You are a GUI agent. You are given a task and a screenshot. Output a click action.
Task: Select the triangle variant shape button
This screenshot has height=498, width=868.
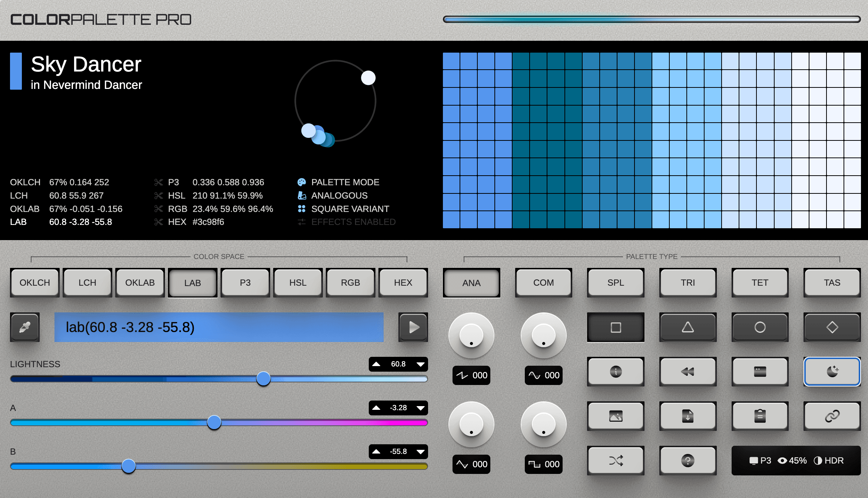pos(688,327)
